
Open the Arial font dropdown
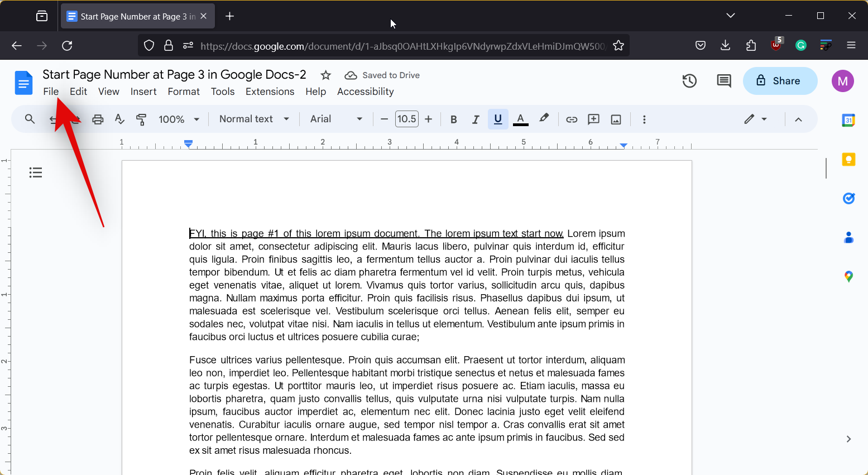[336, 119]
